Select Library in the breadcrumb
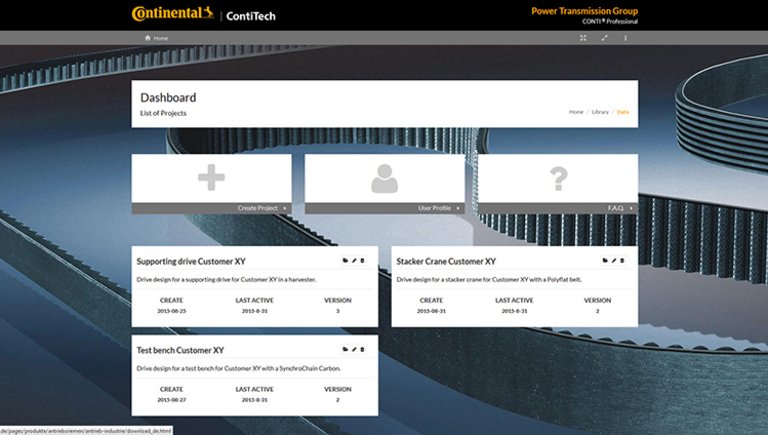 pyautogui.click(x=600, y=112)
